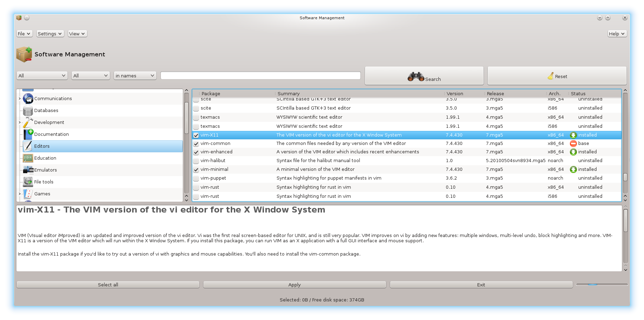The width and height of the screenshot is (644, 320).
Task: Open the second All filter dropdown
Action: point(91,76)
